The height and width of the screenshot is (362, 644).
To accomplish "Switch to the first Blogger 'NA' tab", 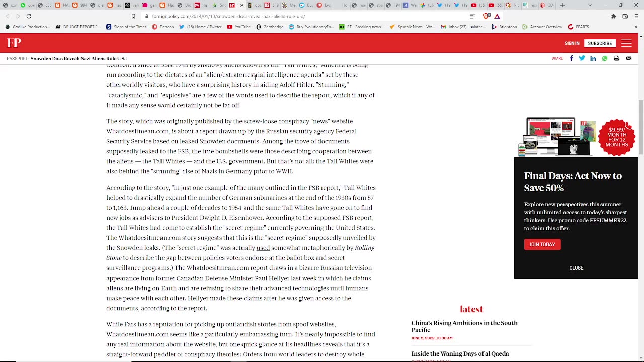I will (62, 5).
